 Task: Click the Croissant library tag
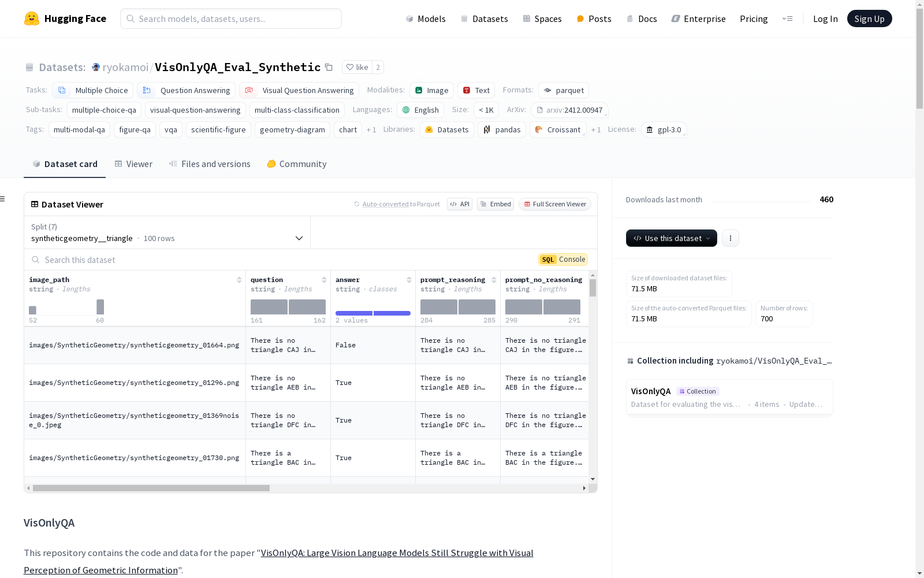coord(558,129)
